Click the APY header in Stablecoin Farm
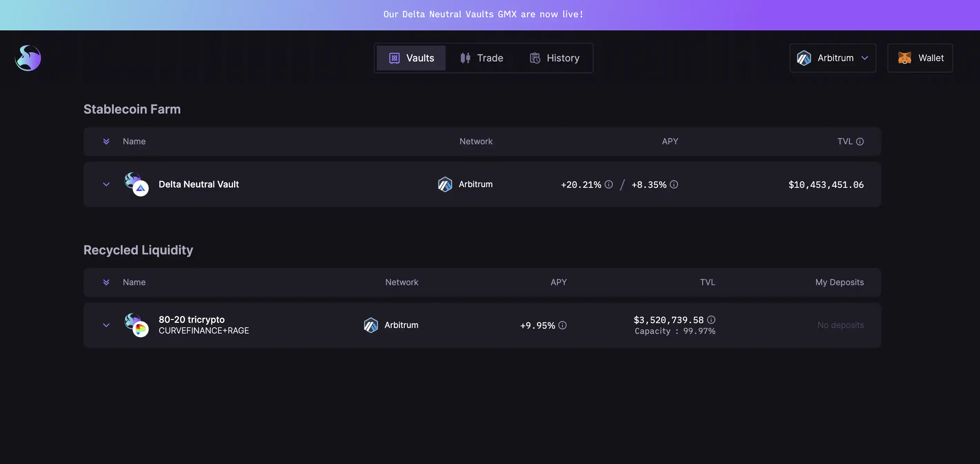 (669, 141)
